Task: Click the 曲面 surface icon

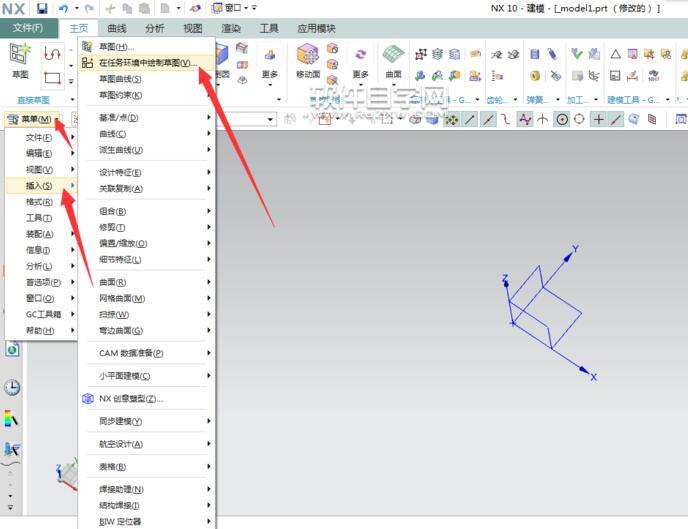Action: [x=393, y=55]
